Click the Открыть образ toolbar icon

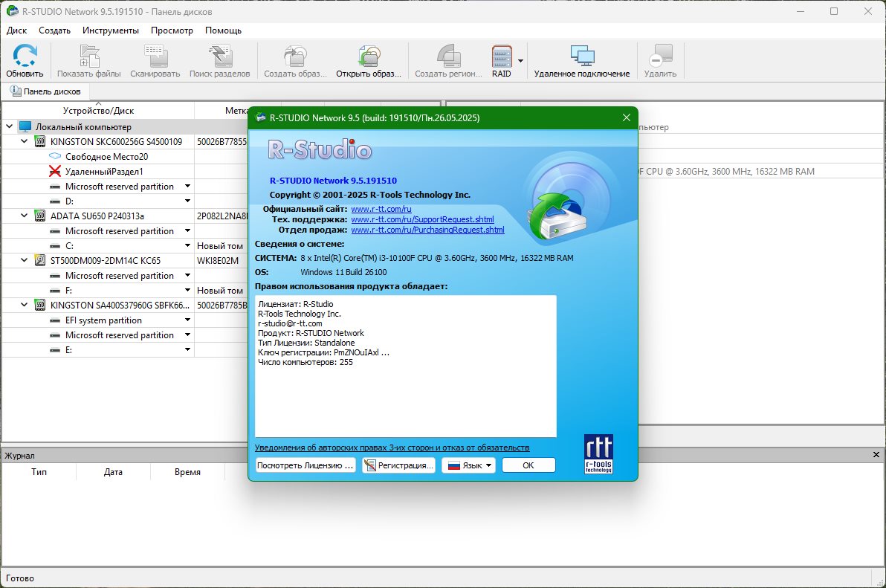pyautogui.click(x=369, y=56)
